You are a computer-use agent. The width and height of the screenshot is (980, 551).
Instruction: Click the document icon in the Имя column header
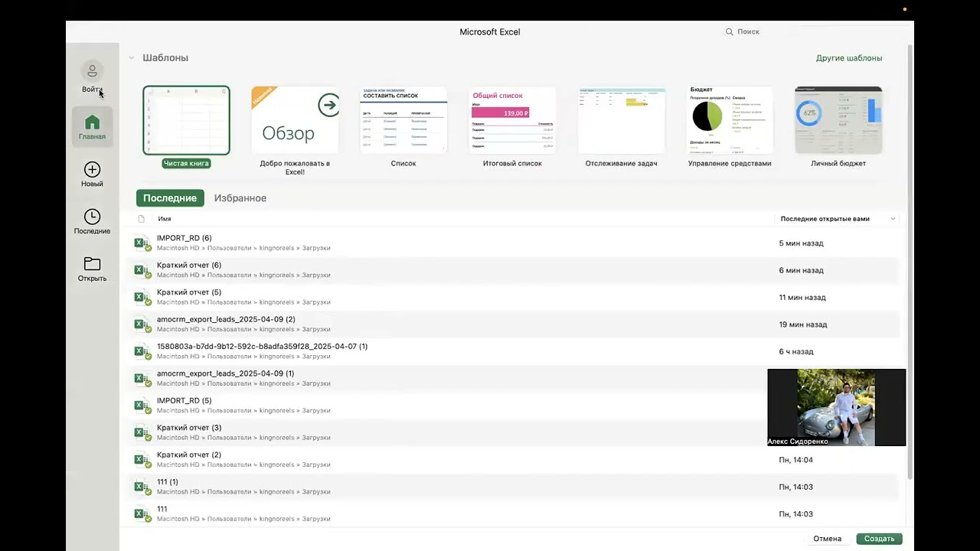[141, 219]
